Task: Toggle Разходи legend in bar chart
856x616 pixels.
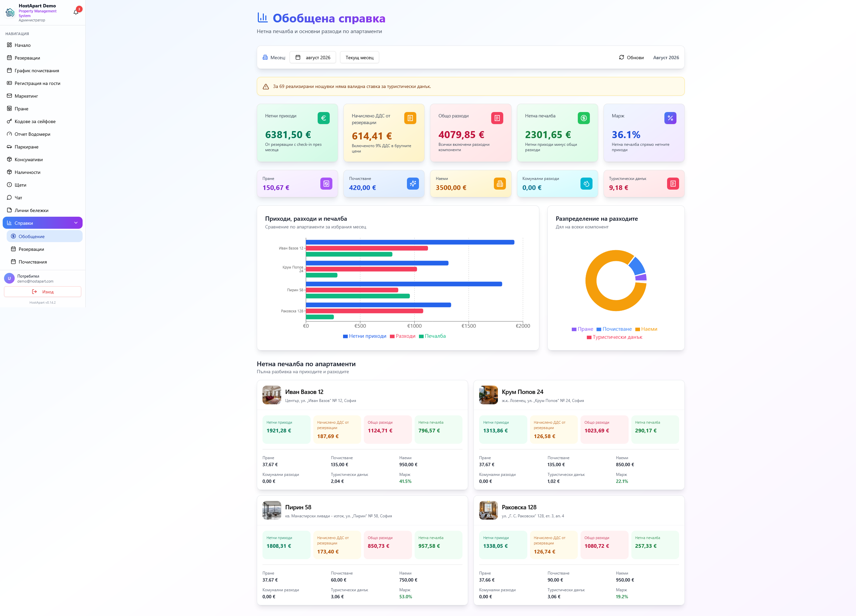Action: tap(402, 336)
